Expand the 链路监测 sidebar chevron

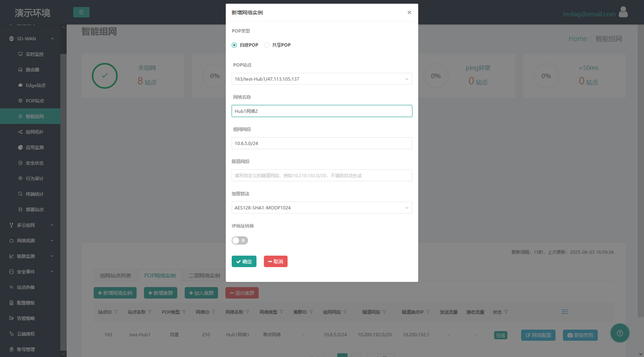[x=52, y=256]
